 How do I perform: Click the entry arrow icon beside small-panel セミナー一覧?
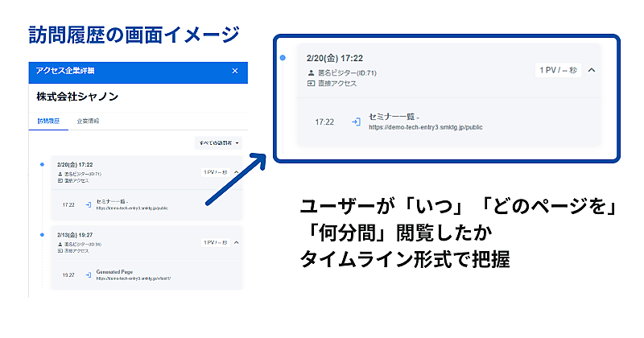click(89, 204)
